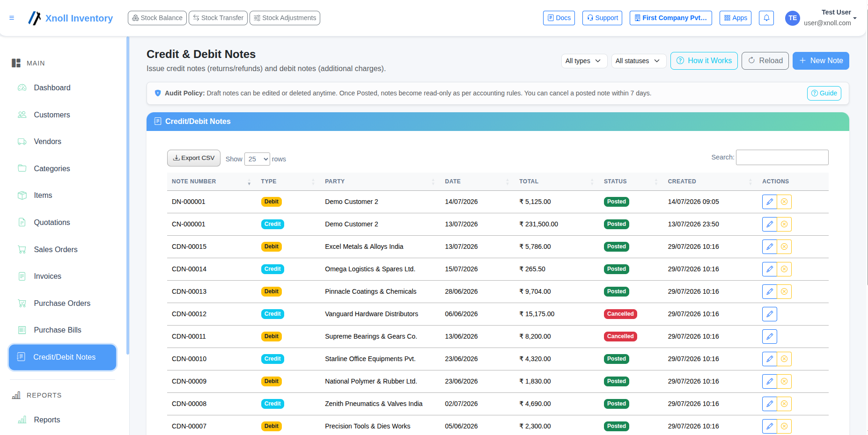Open cancelled note CDN-00011 pencil icon
Image resolution: width=868 pixels, height=435 pixels.
[x=770, y=336]
